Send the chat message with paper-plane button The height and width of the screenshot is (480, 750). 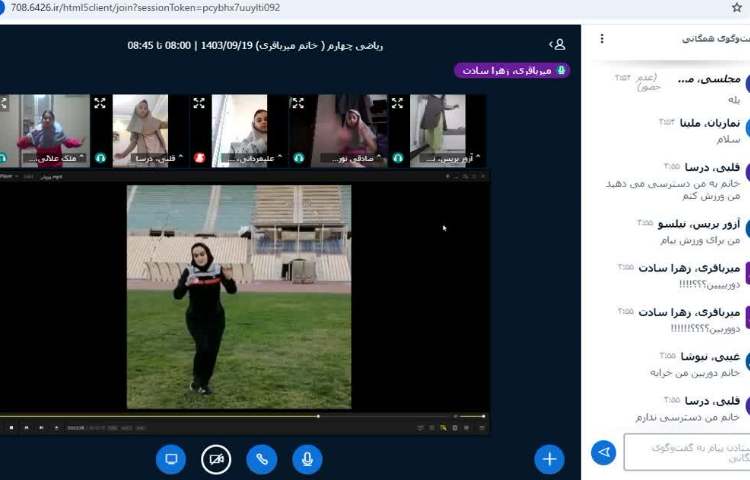coord(603,452)
